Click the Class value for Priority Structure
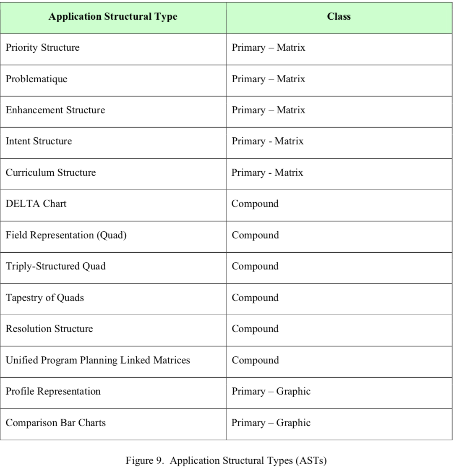454x476 pixels. point(269,48)
